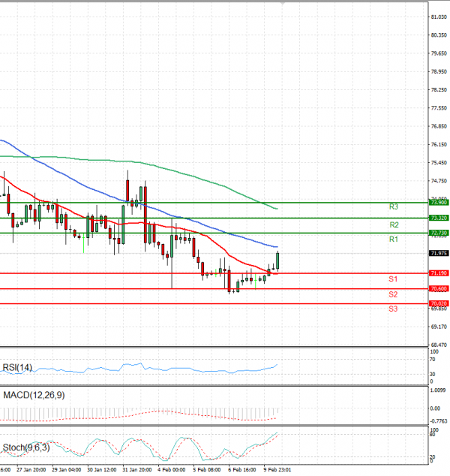Click the 30 Jan 12:00 time label

(x=101, y=470)
